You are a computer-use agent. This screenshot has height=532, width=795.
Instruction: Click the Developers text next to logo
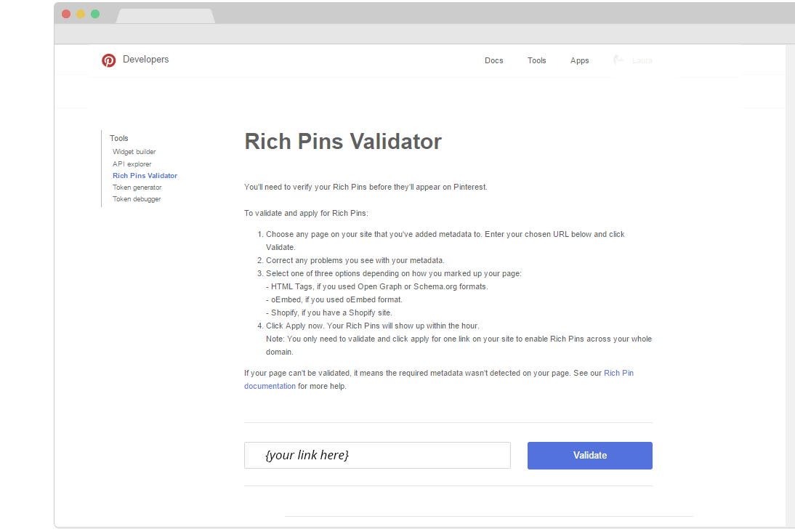pyautogui.click(x=146, y=60)
